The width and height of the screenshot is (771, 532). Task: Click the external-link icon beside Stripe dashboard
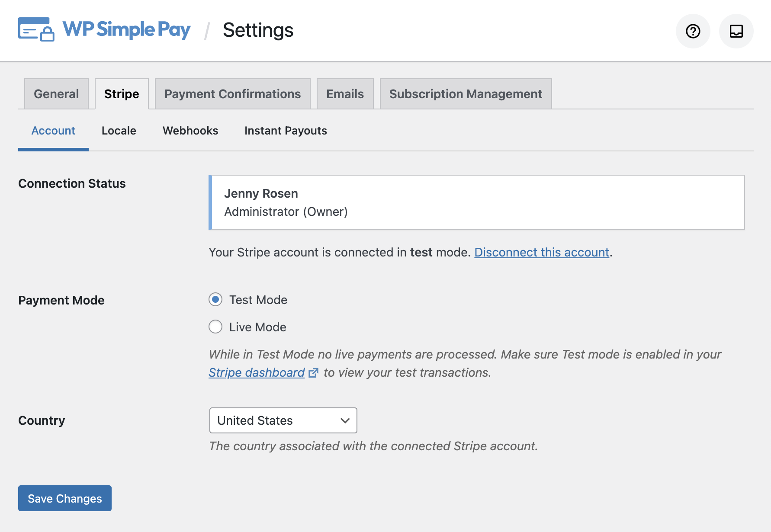[313, 372]
